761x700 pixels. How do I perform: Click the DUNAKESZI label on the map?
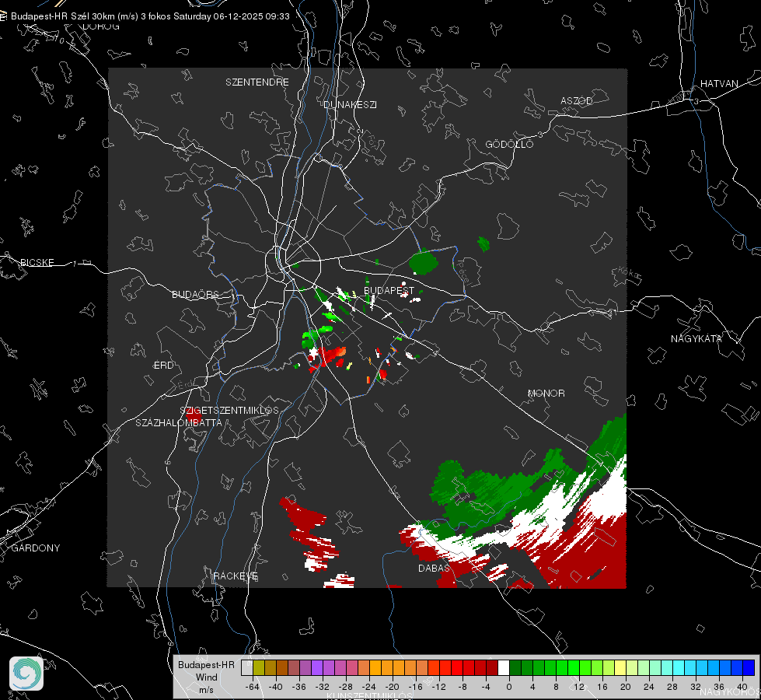(x=350, y=104)
